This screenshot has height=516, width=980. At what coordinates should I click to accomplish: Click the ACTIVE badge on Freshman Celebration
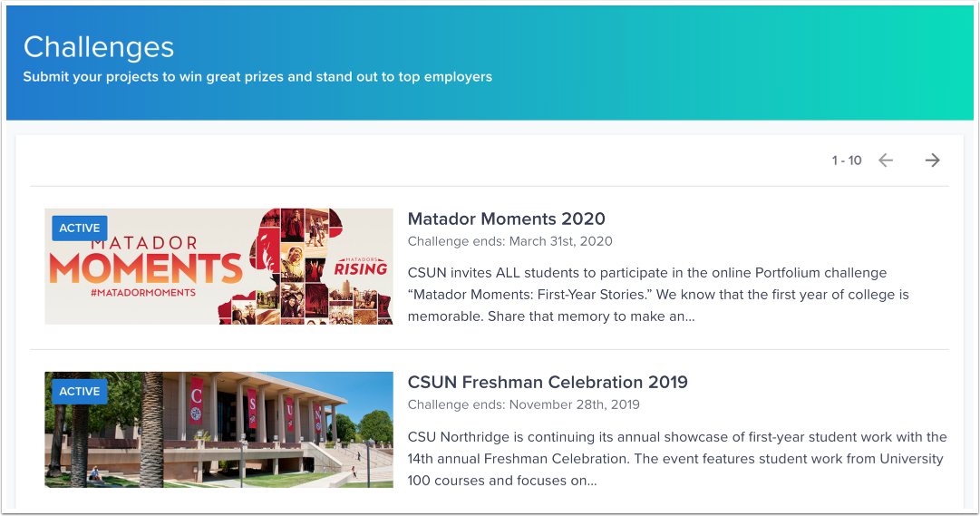pos(80,392)
